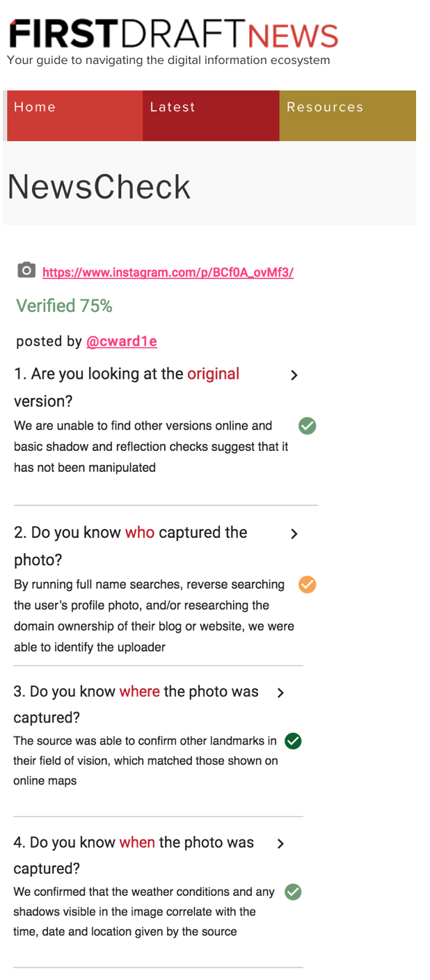Screen dimensions: 430x980
Task: Click the camera icon beside the Instagram link
Action: coord(26,270)
